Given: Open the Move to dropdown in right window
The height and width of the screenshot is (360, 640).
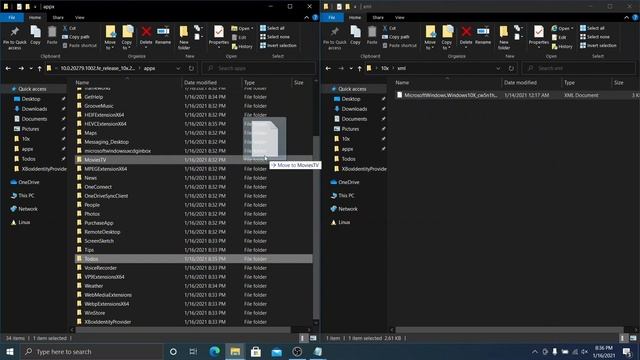Looking at the screenshot, I should [430, 45].
